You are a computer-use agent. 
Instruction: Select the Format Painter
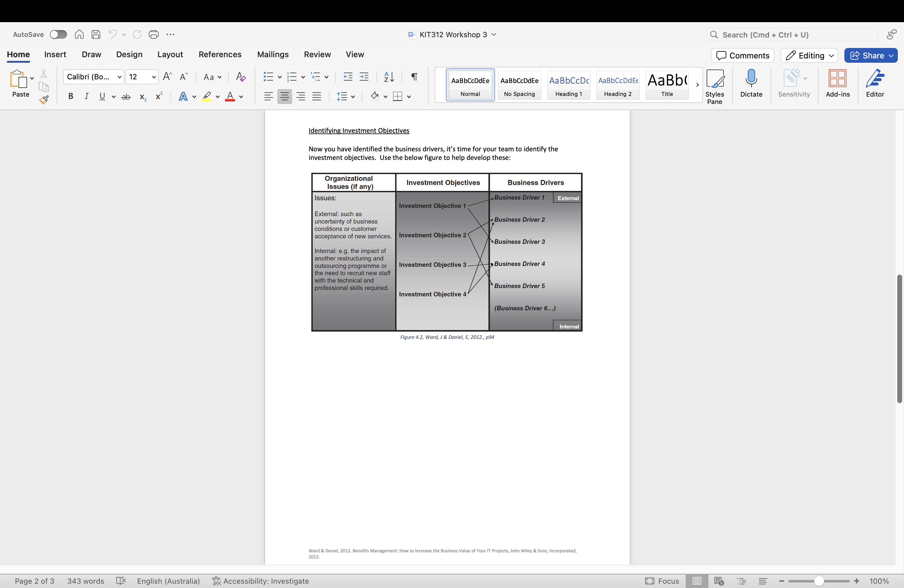coord(44,100)
